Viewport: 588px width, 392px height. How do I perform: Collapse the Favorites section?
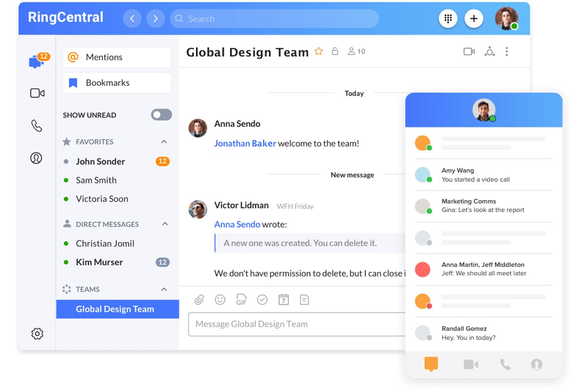[x=164, y=142]
